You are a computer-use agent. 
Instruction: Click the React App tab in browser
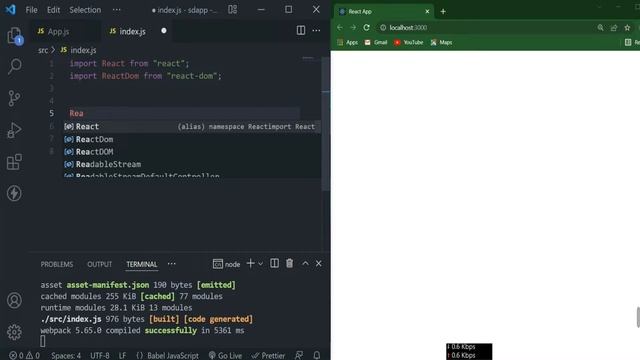(x=384, y=11)
